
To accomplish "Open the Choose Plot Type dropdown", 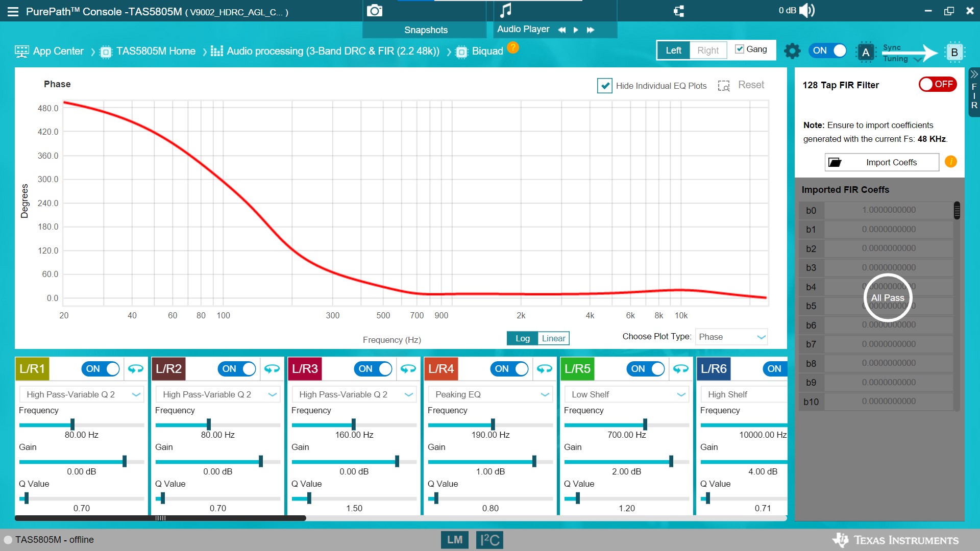I will pos(731,337).
